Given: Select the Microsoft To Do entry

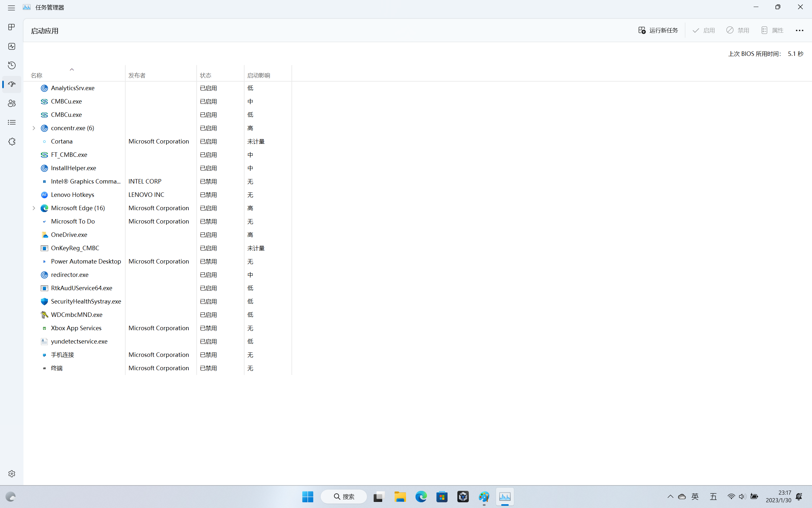Looking at the screenshot, I should (158, 221).
